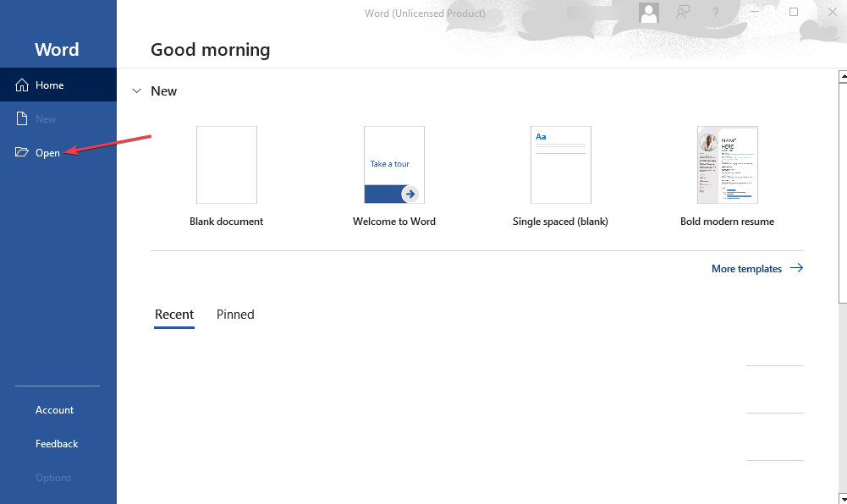The width and height of the screenshot is (847, 504).
Task: Click the Options item in sidebar
Action: 53,478
